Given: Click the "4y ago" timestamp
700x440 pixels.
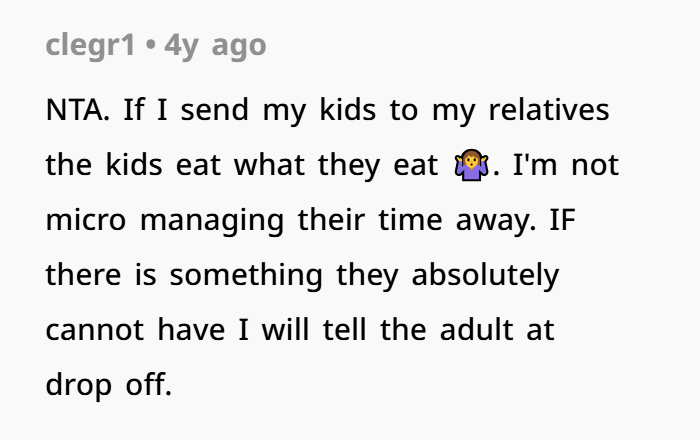Looking at the screenshot, I should [215, 46].
